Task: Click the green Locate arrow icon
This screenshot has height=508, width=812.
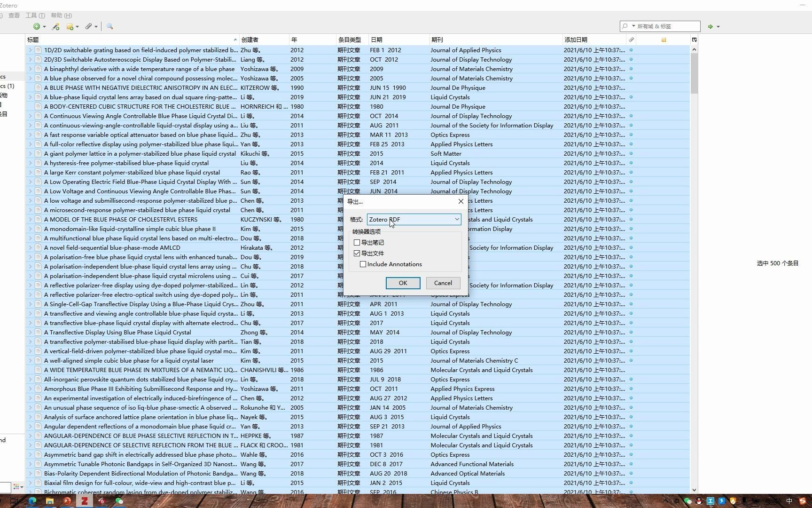Action: coord(710,27)
